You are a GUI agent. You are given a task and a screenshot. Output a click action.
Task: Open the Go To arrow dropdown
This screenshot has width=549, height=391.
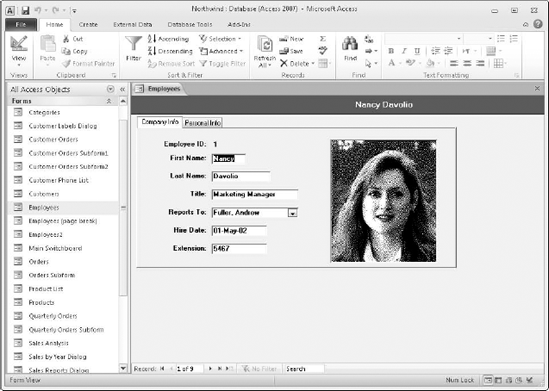click(x=371, y=51)
